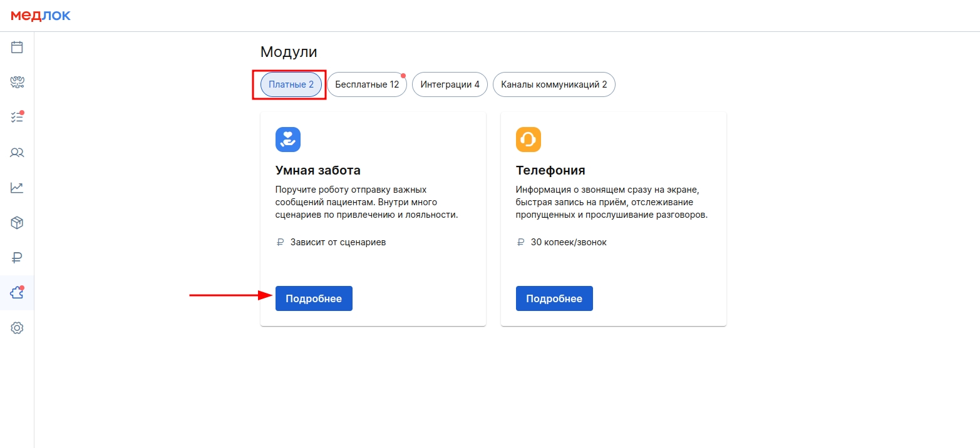Switch to Бесплатные 12 tab
This screenshot has height=448, width=980.
coord(367,84)
